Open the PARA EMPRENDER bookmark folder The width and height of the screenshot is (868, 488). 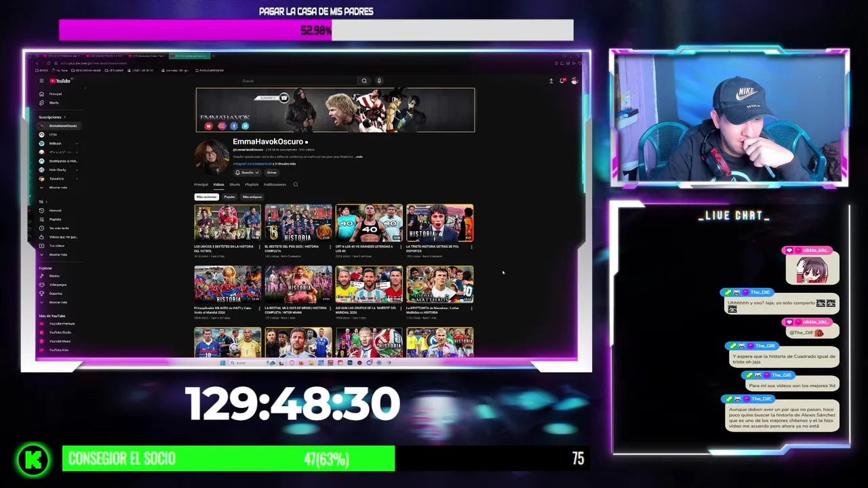[x=210, y=70]
